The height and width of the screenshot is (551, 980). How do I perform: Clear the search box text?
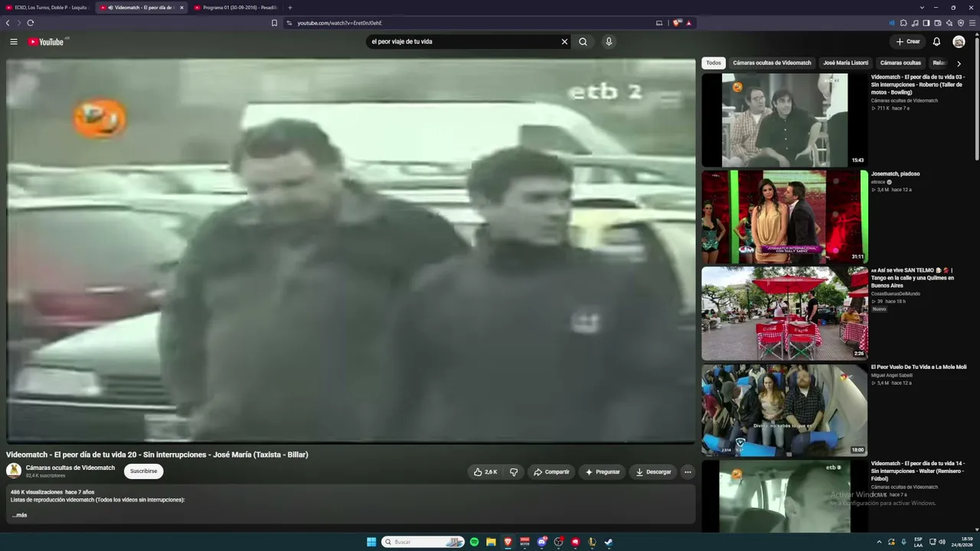(x=564, y=42)
